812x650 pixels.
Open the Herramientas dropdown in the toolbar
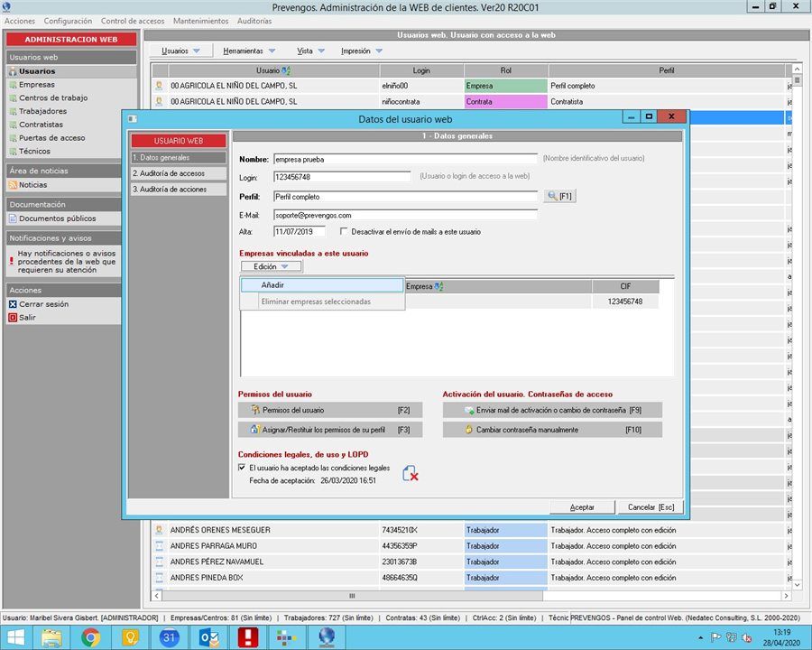(x=250, y=51)
